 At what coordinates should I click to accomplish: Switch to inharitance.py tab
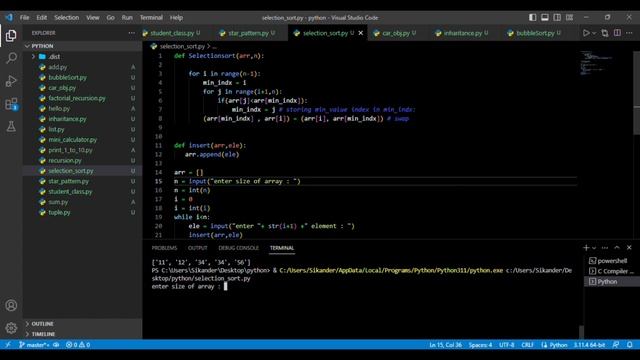point(462,33)
